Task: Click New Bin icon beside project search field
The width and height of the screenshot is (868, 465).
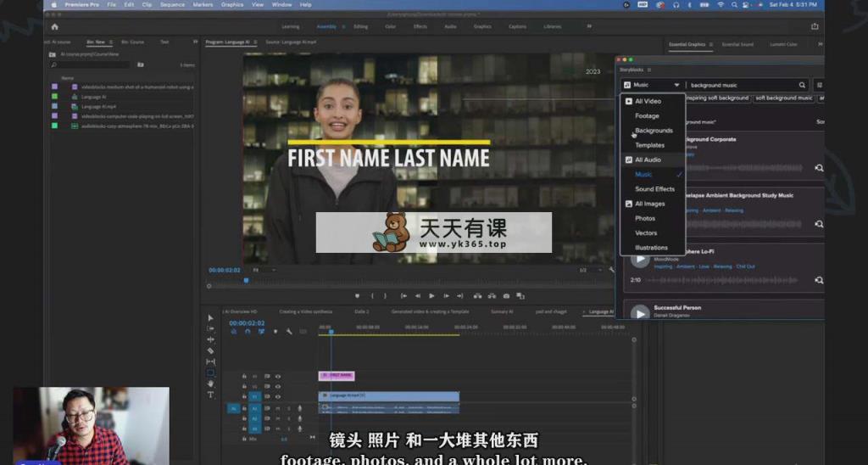Action: 141,64
